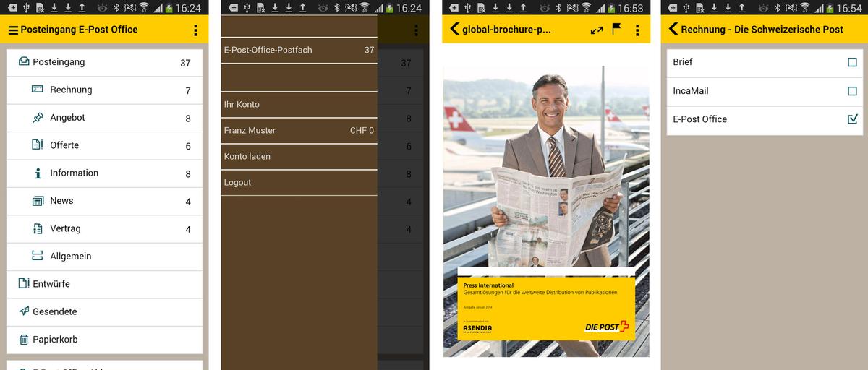Viewport: 868px width, 370px height.
Task: Open the Rechnung subfolder row
Action: click(105, 90)
